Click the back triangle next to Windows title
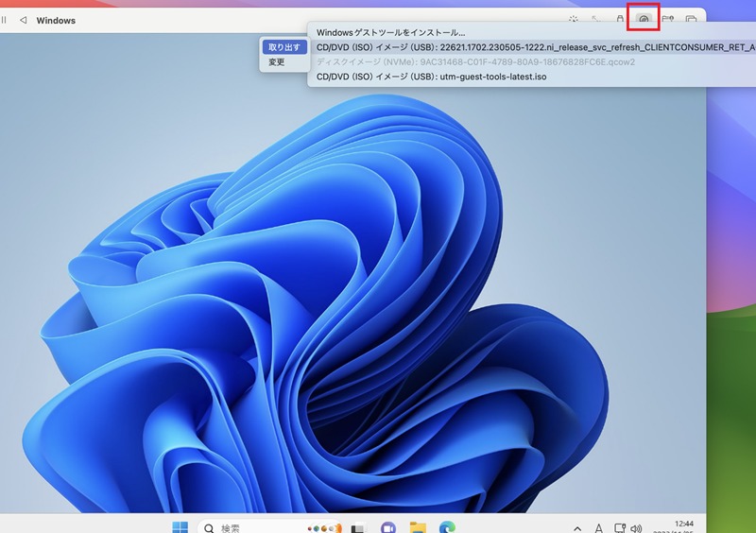The image size is (756, 533). pos(23,20)
